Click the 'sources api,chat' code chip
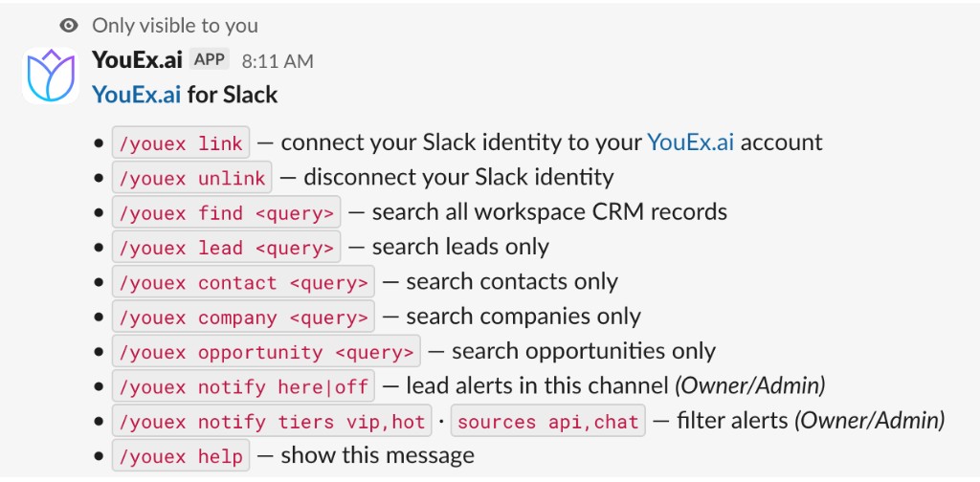Viewport: 980px width, 482px height. (548, 422)
